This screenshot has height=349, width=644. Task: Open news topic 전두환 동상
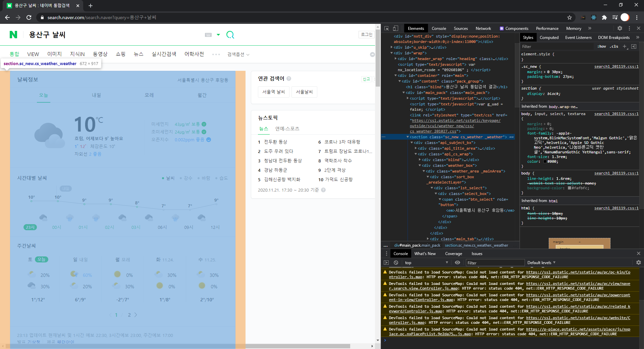(x=275, y=142)
